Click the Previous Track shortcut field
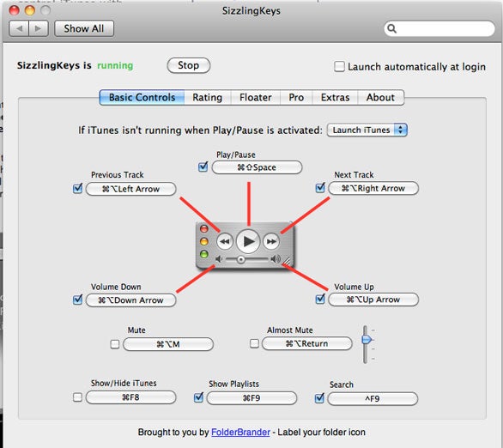 click(130, 189)
